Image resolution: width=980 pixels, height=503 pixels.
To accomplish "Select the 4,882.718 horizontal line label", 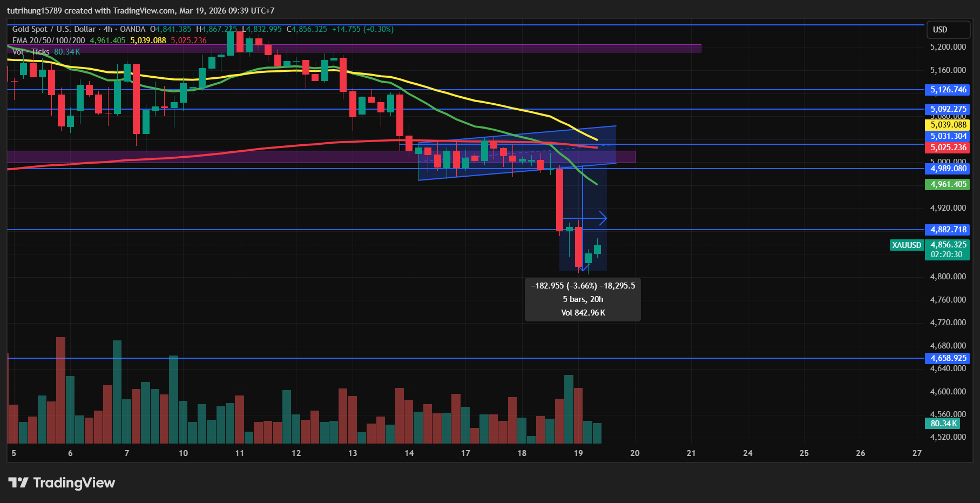I will point(948,230).
